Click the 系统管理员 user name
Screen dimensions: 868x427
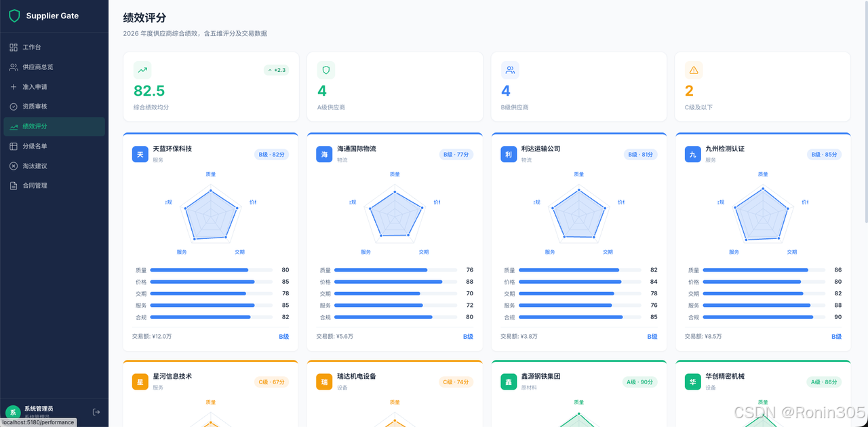pyautogui.click(x=39, y=409)
